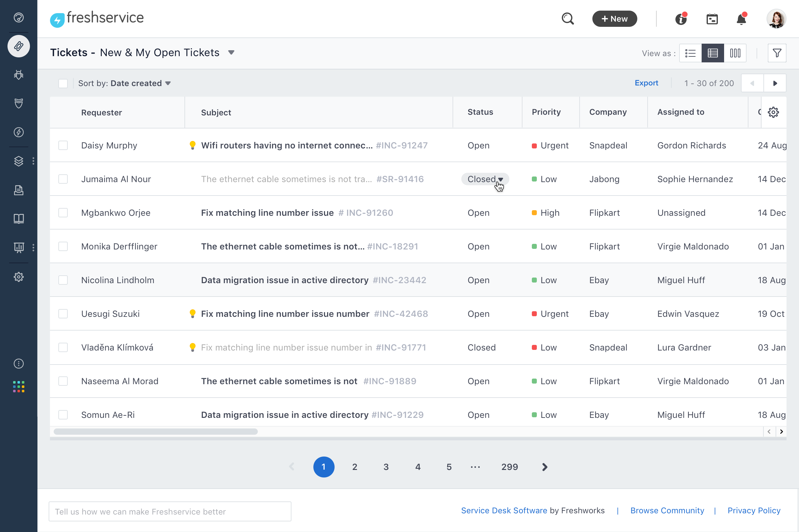Click the notifications bell icon
The height and width of the screenshot is (532, 799).
tap(741, 19)
